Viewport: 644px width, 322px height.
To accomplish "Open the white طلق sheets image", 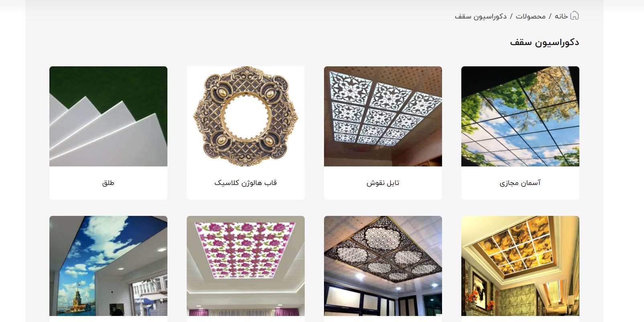I will [x=108, y=116].
